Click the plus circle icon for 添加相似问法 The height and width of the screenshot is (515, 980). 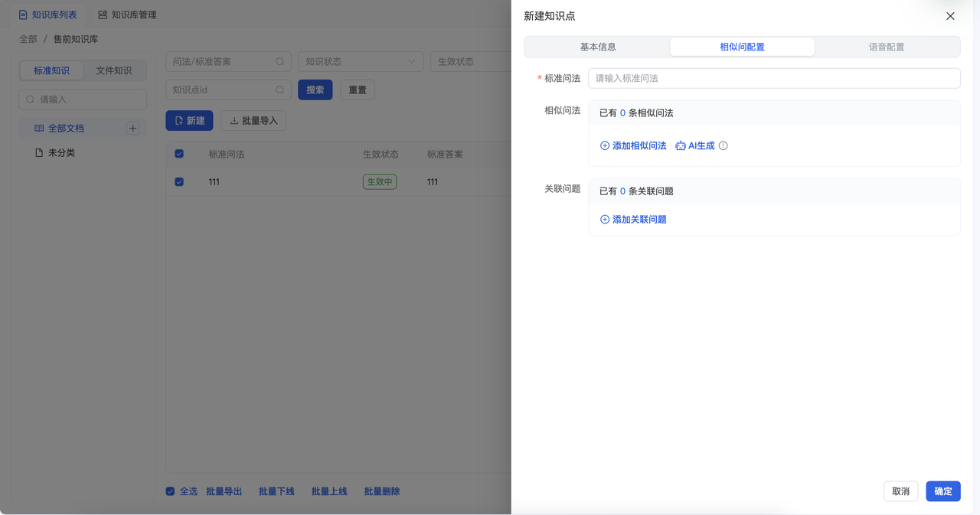tap(605, 145)
